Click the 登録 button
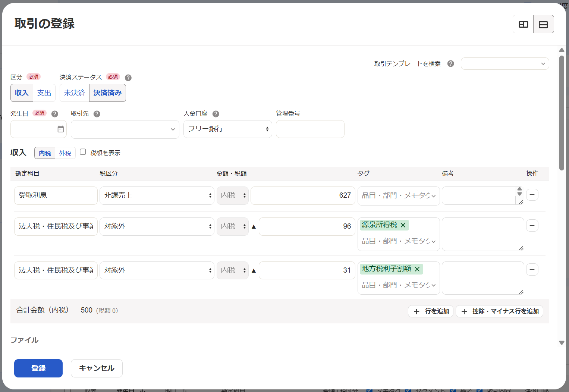 (38, 368)
